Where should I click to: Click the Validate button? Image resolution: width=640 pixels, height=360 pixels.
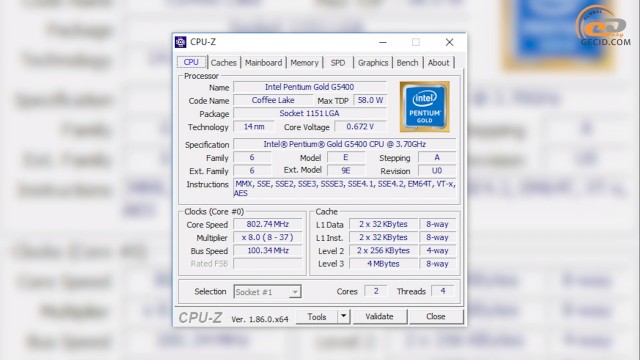pos(380,316)
